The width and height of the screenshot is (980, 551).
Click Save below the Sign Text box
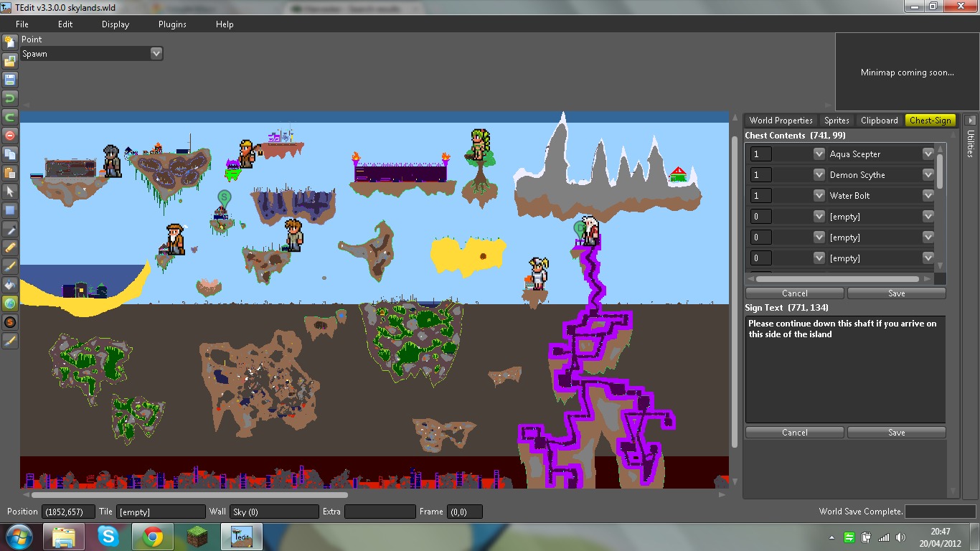[897, 432]
